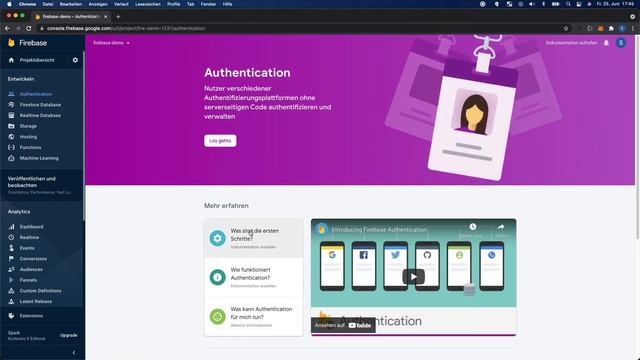
Task: Open Custom Definitions in Analytics
Action: [40, 291]
